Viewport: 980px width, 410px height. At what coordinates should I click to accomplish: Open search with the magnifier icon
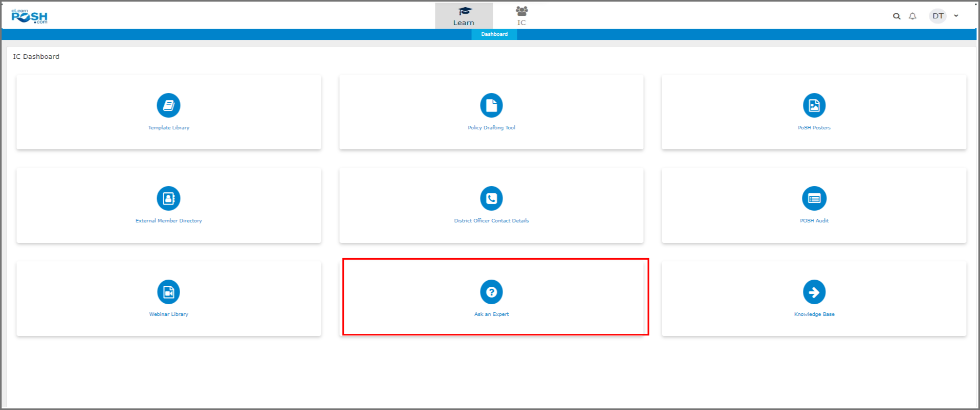tap(897, 16)
